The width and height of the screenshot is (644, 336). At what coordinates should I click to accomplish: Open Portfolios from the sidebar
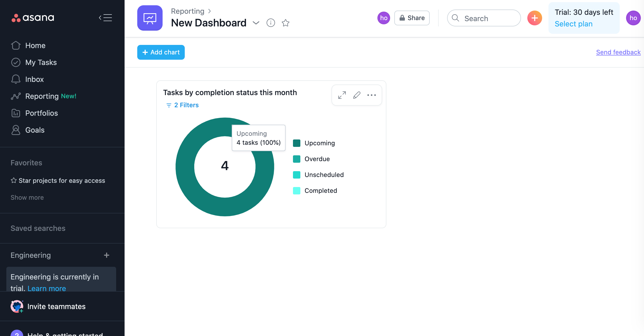click(41, 113)
